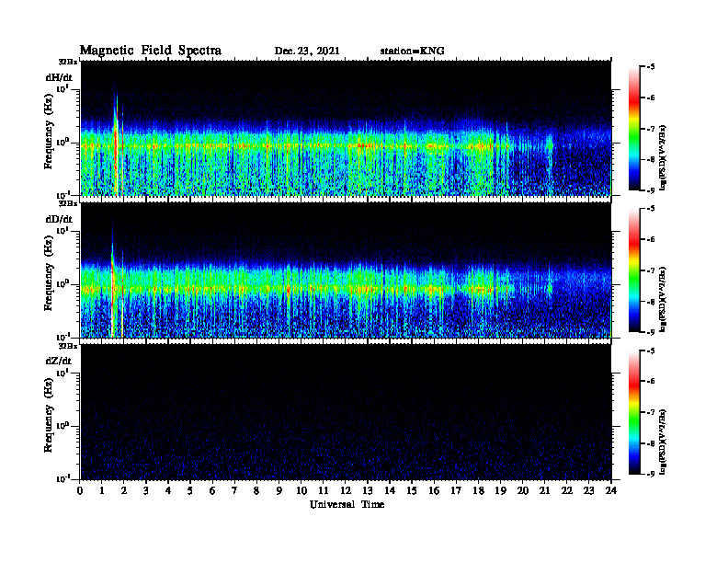Click the hour 23 tick label on time axis

[588, 490]
